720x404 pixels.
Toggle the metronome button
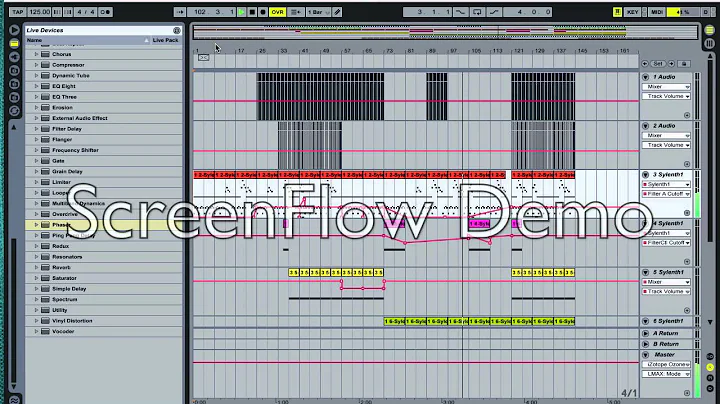(x=105, y=12)
